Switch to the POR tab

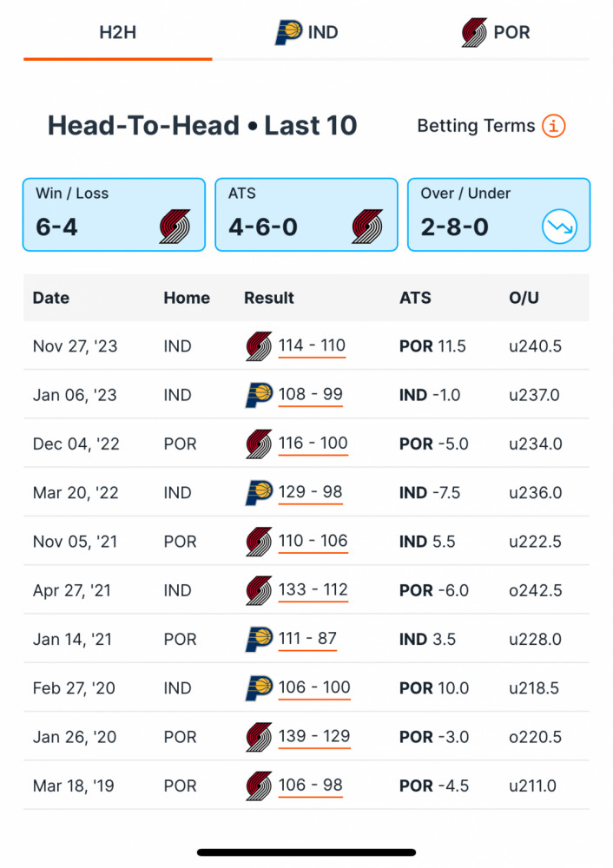coord(496,32)
